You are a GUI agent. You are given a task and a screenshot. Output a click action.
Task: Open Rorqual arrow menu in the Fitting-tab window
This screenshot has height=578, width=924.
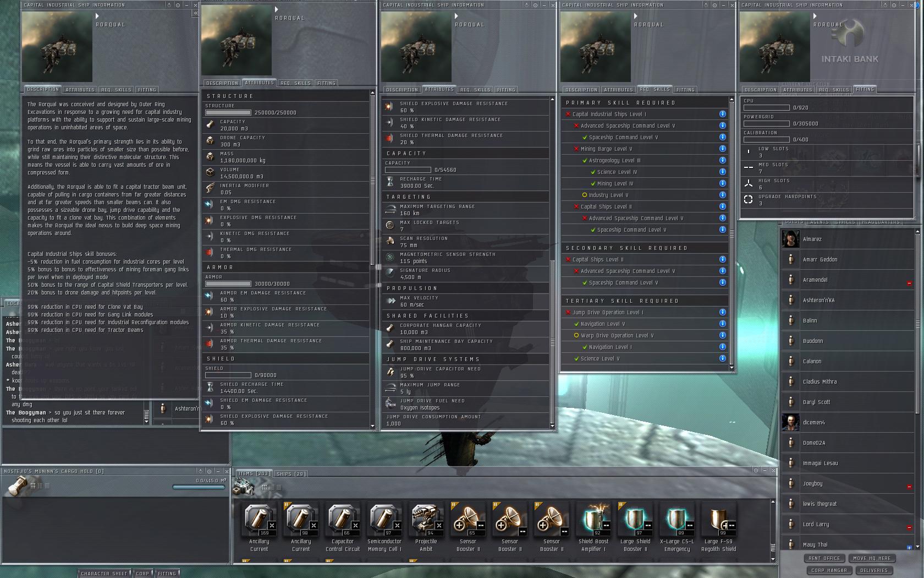tap(816, 17)
